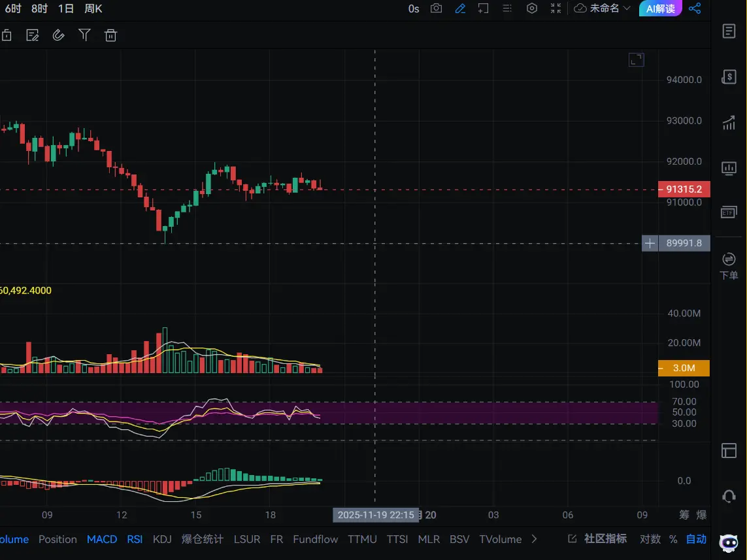Image resolution: width=747 pixels, height=560 pixels.
Task: Click the expand chart pane icon
Action: coord(637,60)
